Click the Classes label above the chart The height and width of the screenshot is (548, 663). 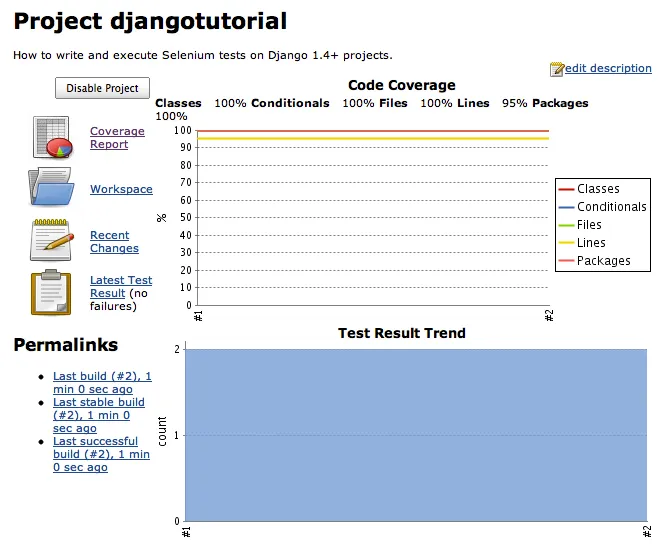(178, 103)
